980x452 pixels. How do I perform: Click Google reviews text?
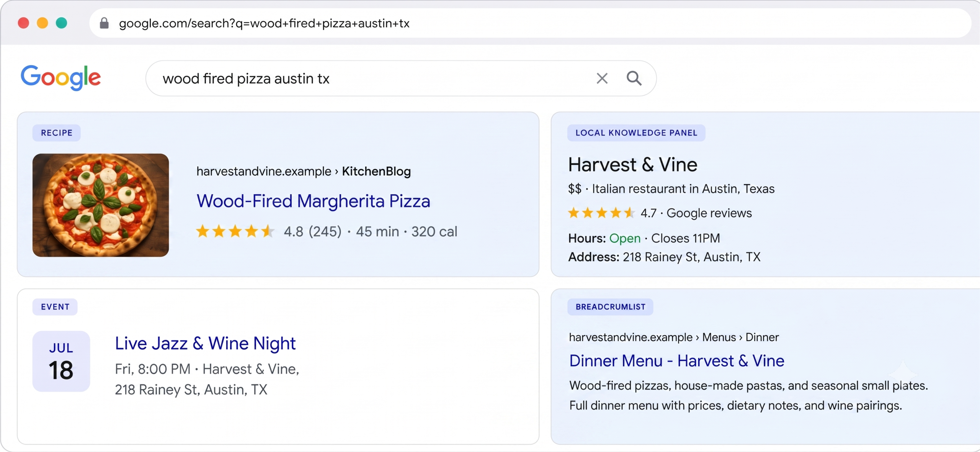tap(709, 213)
